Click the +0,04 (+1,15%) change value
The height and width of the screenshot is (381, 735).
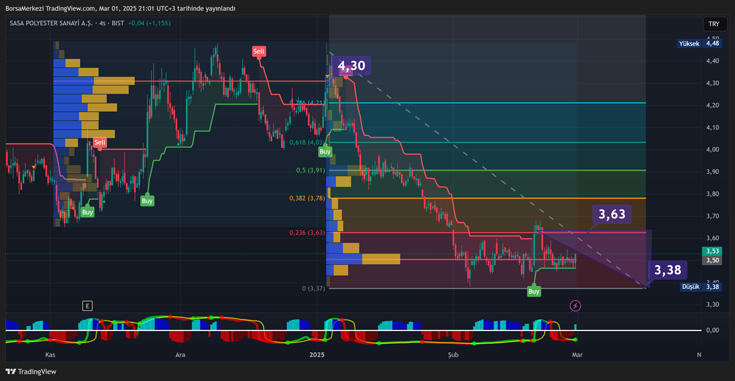(x=150, y=23)
